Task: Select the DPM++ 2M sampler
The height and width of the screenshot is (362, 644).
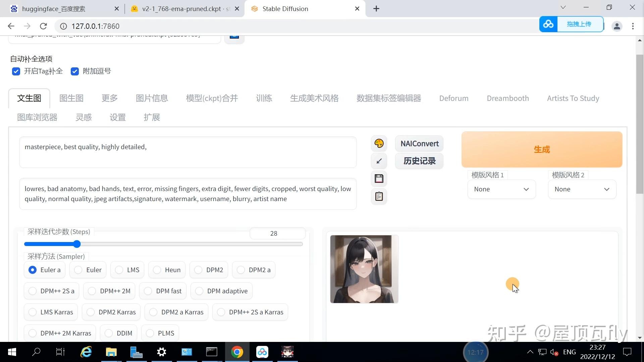Action: pos(109,291)
